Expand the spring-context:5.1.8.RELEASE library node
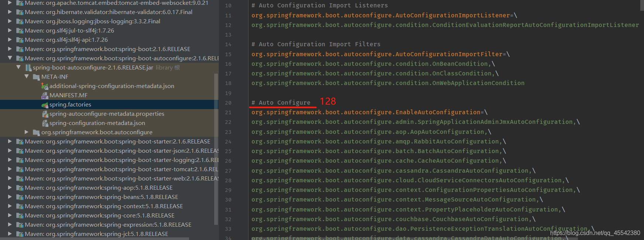644x240 pixels. (x=10, y=206)
